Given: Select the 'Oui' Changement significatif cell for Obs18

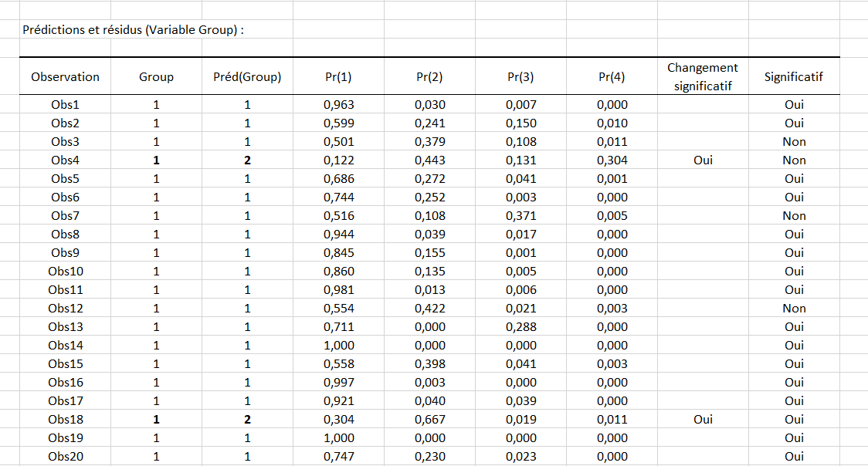Looking at the screenshot, I should coord(703,420).
